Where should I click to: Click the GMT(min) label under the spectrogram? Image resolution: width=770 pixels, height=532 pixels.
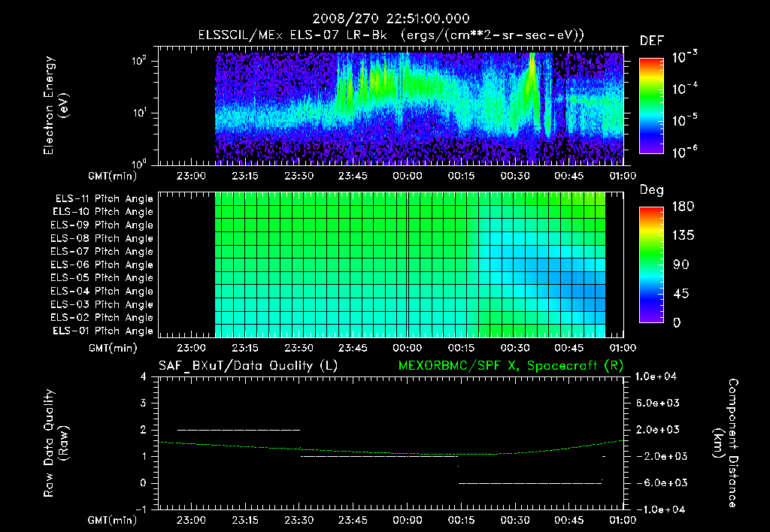pyautogui.click(x=112, y=176)
